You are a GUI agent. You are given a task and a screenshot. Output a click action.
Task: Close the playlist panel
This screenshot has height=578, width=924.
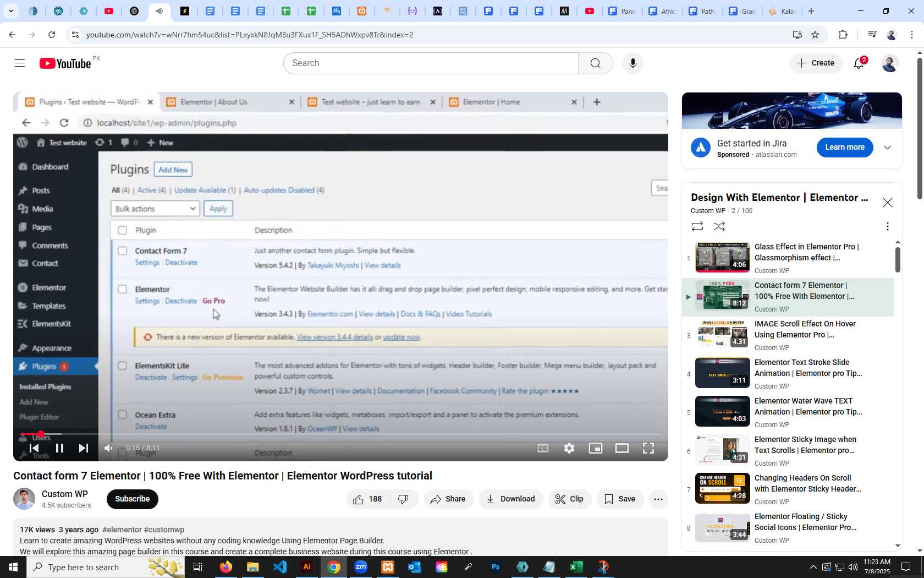(x=888, y=203)
